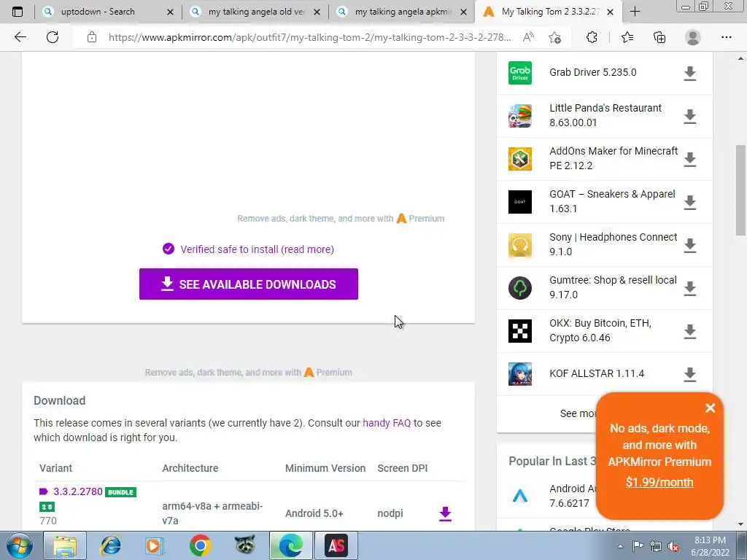Click the $1.99/month premium link

659,482
